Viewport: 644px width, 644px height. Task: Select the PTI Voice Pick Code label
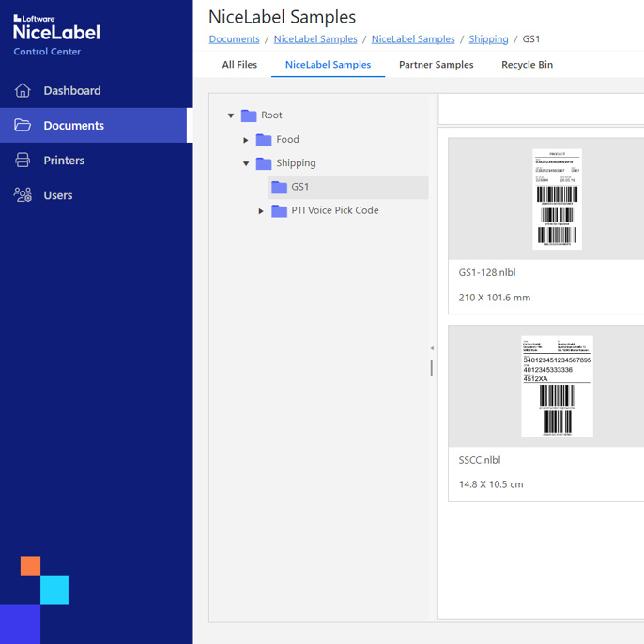335,210
